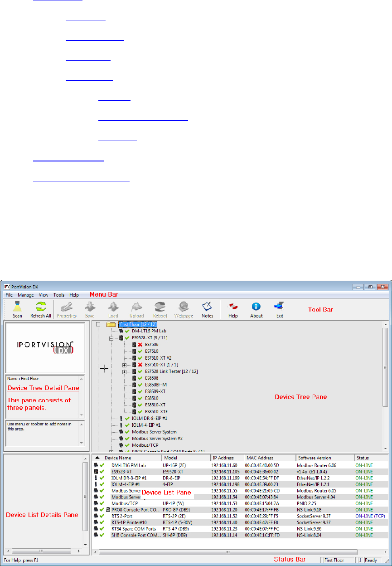Click the Help toolbar icon

pos(233,309)
